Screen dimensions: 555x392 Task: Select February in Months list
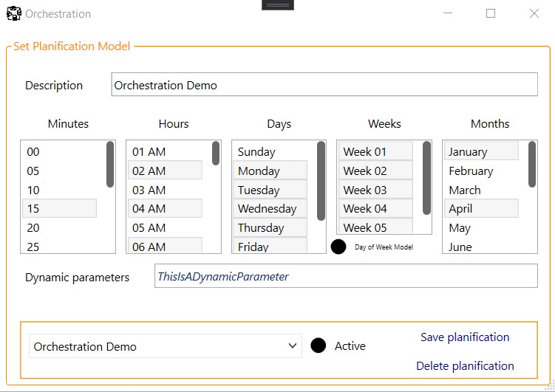tap(481, 171)
